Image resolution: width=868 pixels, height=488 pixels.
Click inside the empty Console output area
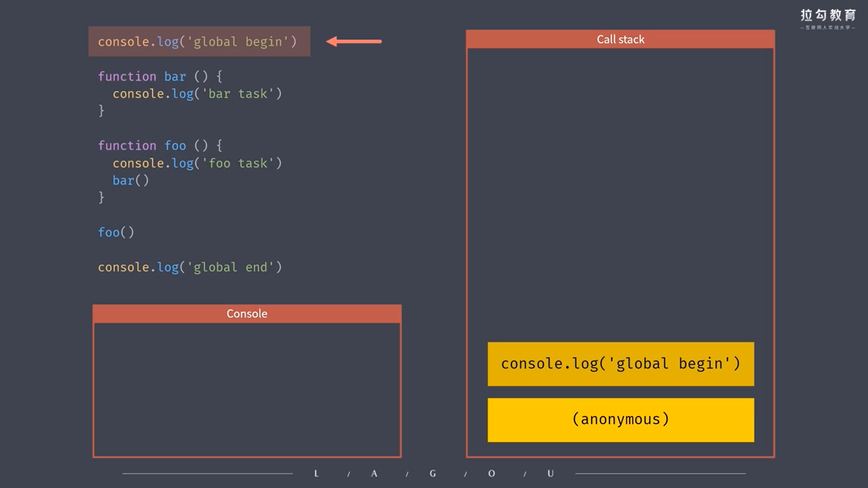[x=247, y=389]
